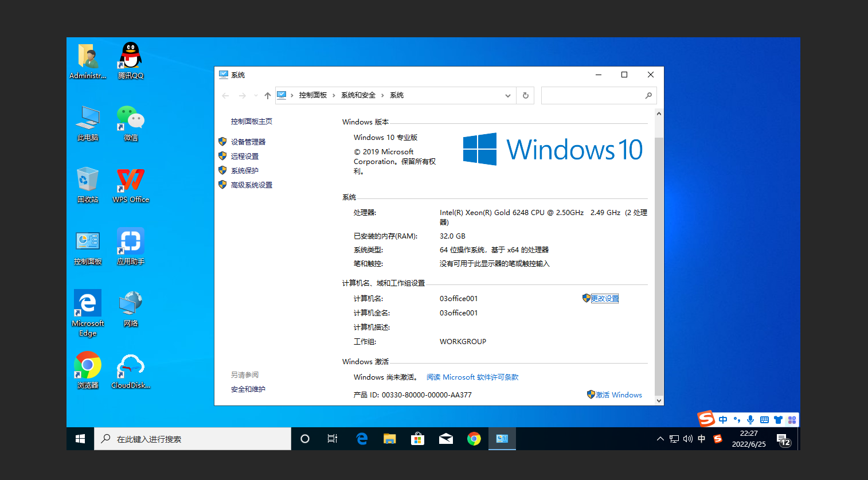The width and height of the screenshot is (868, 480).
Task: Select the 微信 desktop icon
Action: pyautogui.click(x=131, y=123)
